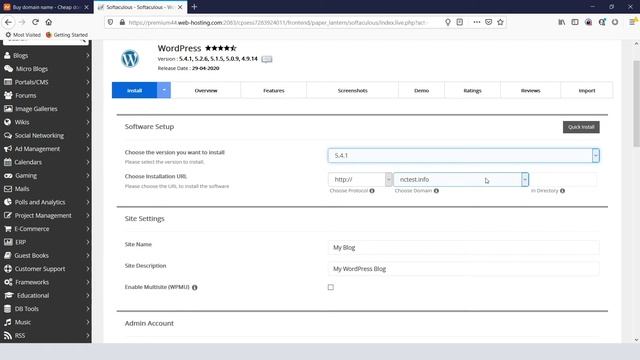Expand the Forums category chevron

click(87, 96)
